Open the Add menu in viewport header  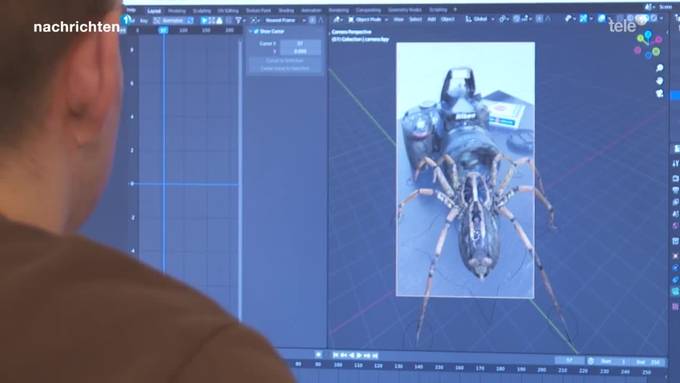tap(431, 19)
